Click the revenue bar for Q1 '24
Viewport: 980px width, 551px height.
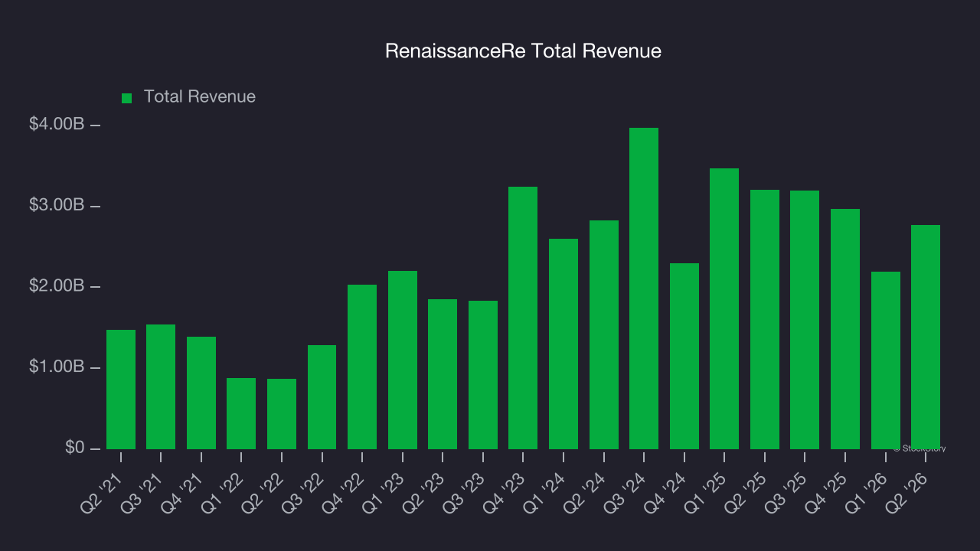pyautogui.click(x=563, y=344)
